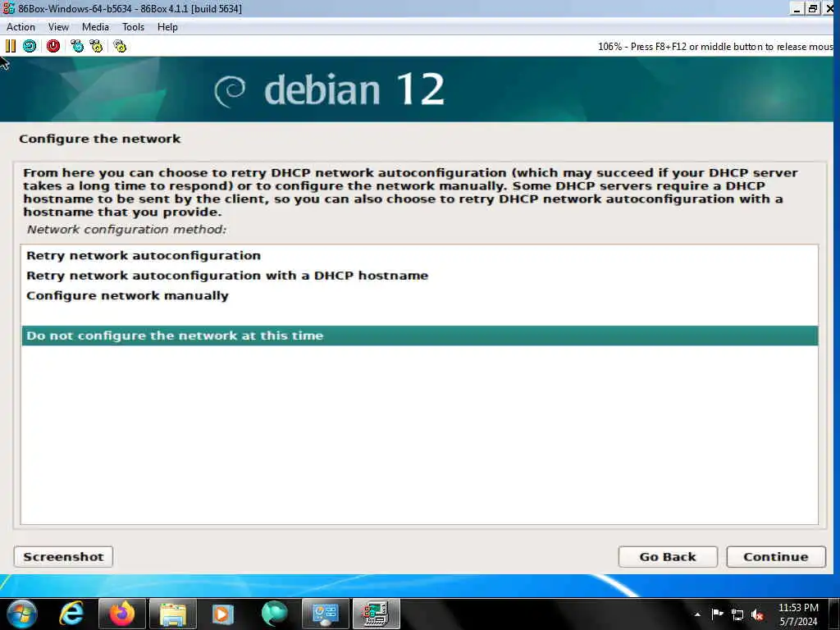Switch to the 86Box taskbar item
Viewport: 840px width, 630px height.
376,614
